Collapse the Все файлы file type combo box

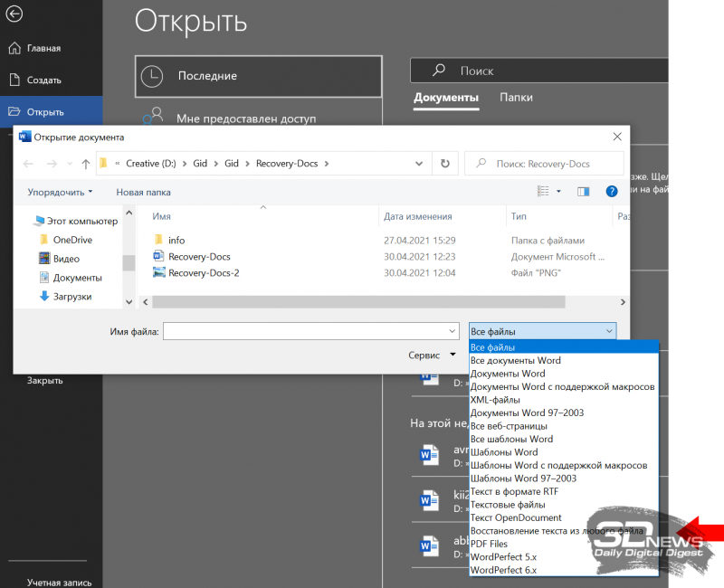(542, 331)
